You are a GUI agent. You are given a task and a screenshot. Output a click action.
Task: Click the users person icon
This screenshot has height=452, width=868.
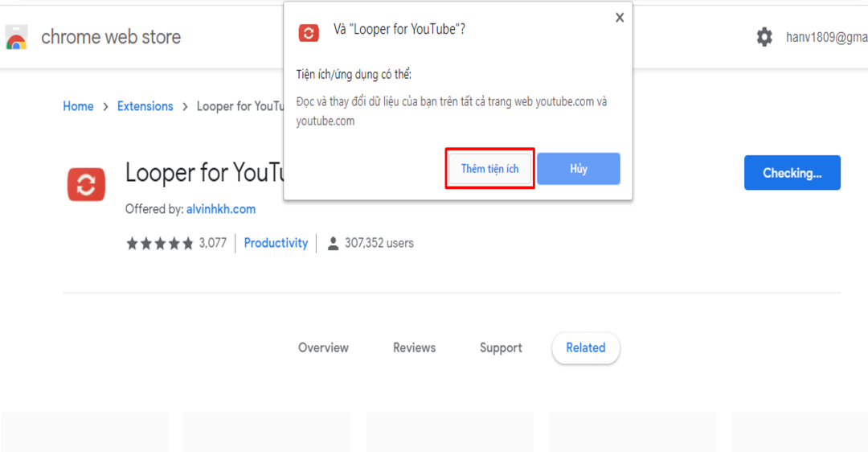333,243
